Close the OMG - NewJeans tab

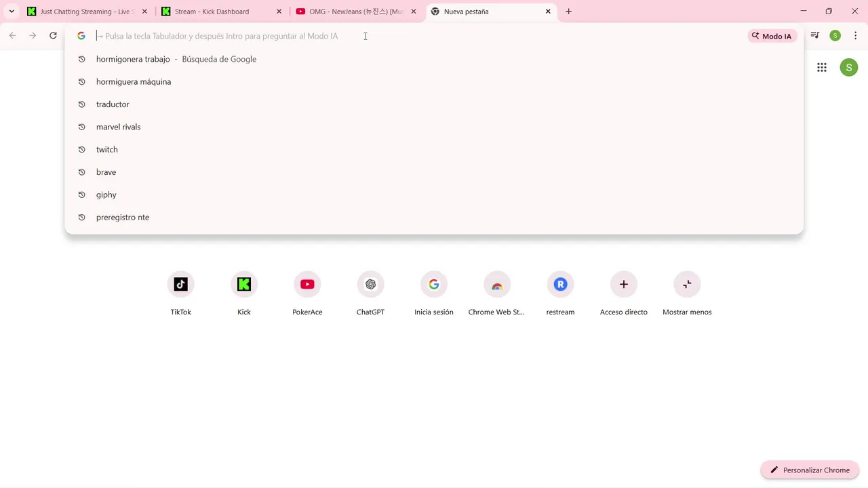pos(414,12)
